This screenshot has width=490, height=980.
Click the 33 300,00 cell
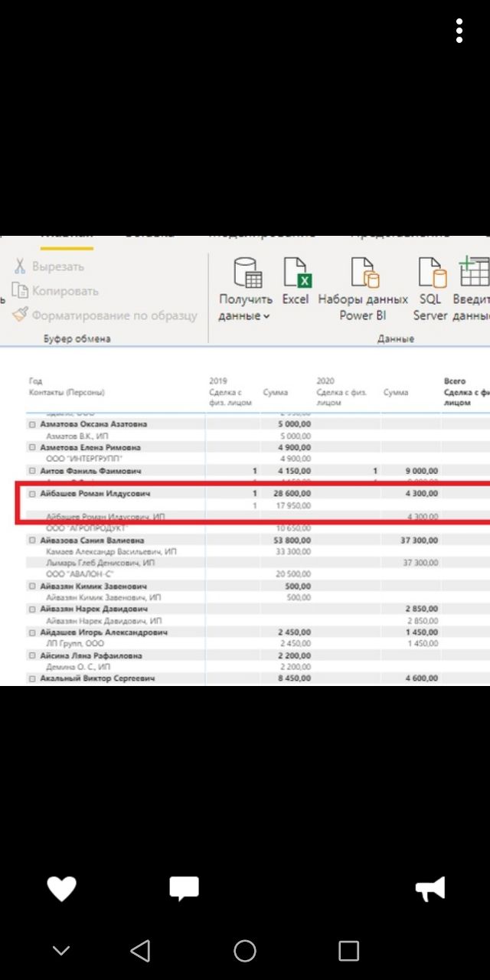click(x=294, y=551)
